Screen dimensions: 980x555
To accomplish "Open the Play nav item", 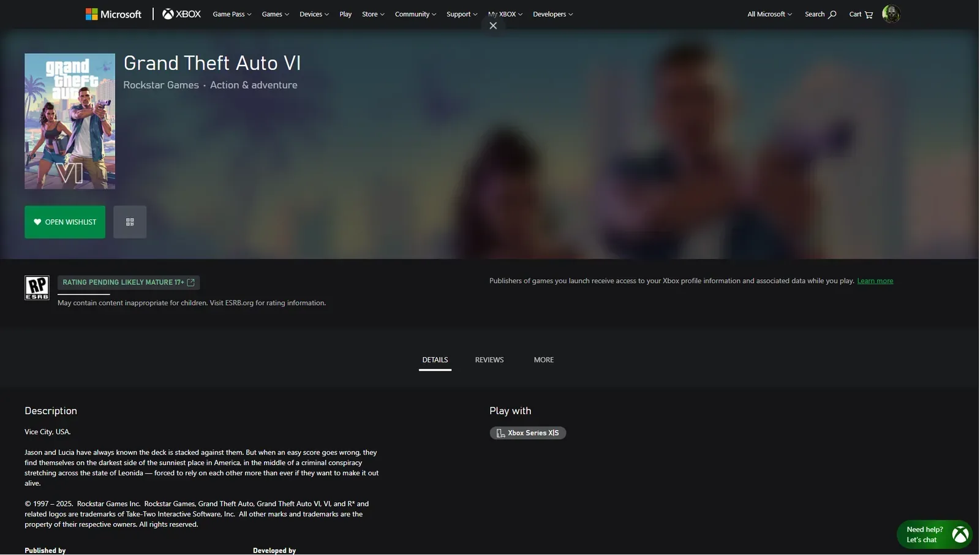I will click(x=345, y=14).
